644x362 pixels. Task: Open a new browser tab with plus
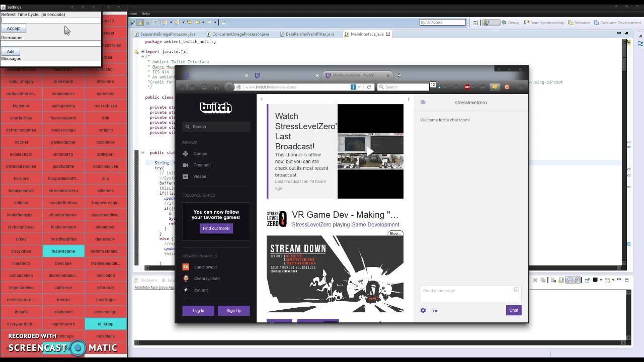(x=399, y=75)
